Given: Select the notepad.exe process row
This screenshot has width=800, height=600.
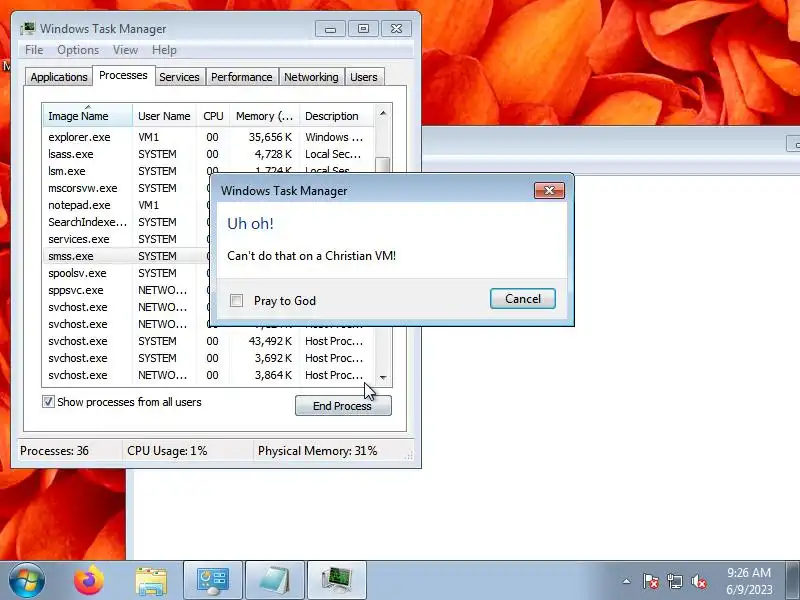Looking at the screenshot, I should point(127,205).
